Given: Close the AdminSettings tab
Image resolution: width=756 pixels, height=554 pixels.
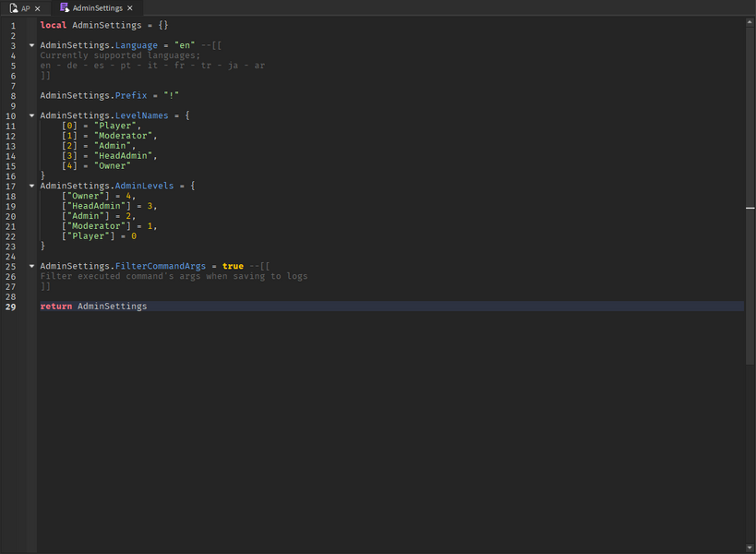Looking at the screenshot, I should click(130, 8).
